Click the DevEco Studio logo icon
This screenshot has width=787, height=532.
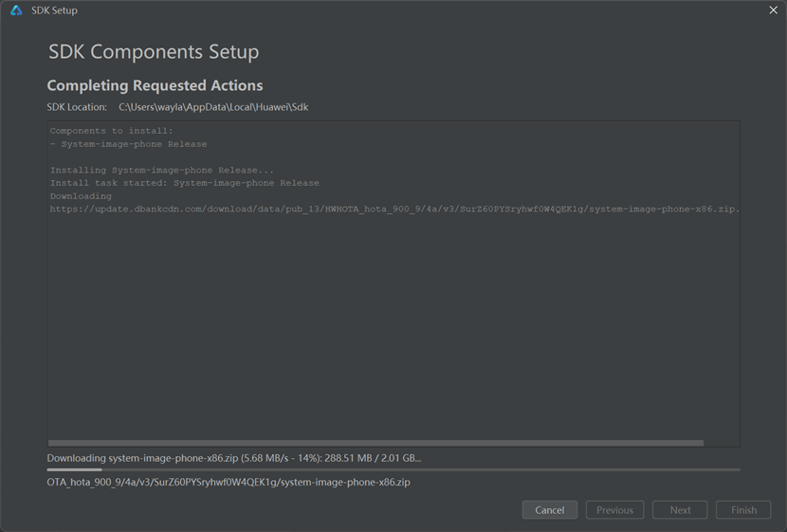[x=16, y=10]
